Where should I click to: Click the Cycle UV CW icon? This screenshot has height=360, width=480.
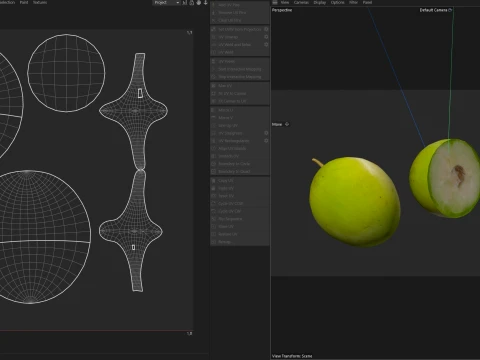[214, 211]
